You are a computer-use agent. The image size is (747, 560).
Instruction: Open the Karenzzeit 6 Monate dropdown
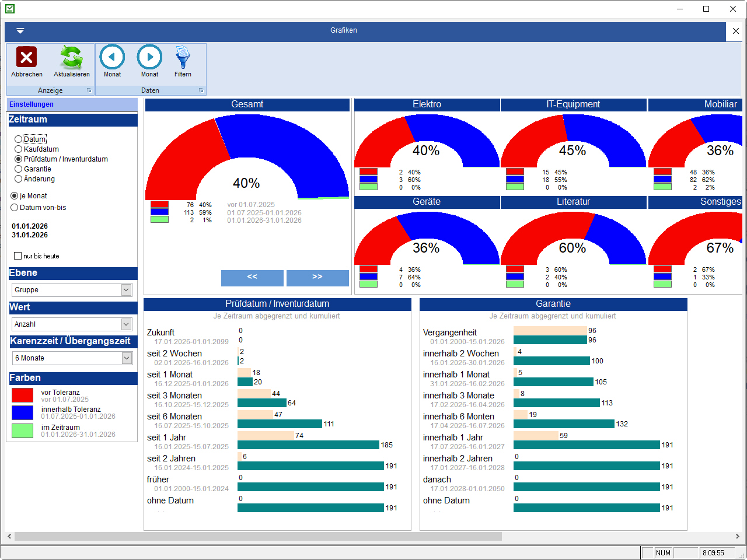pyautogui.click(x=126, y=358)
